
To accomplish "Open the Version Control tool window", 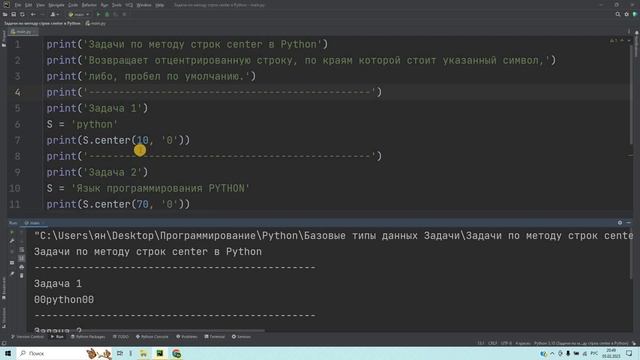I will 27,337.
